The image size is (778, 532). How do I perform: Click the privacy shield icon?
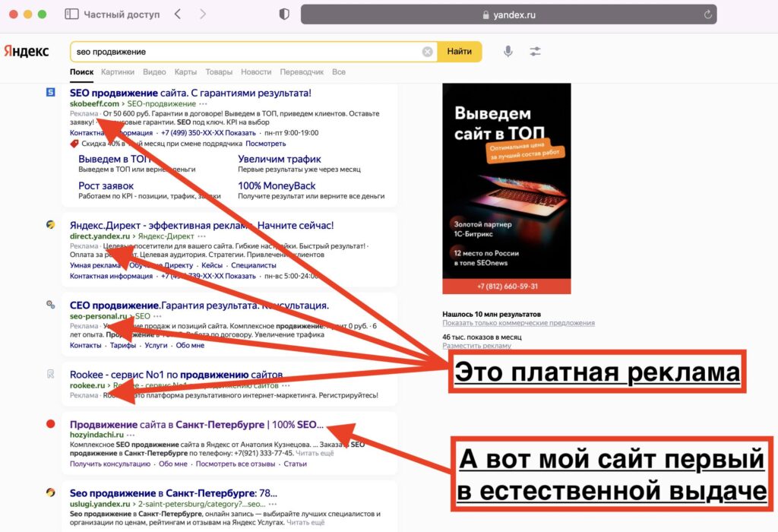(284, 14)
